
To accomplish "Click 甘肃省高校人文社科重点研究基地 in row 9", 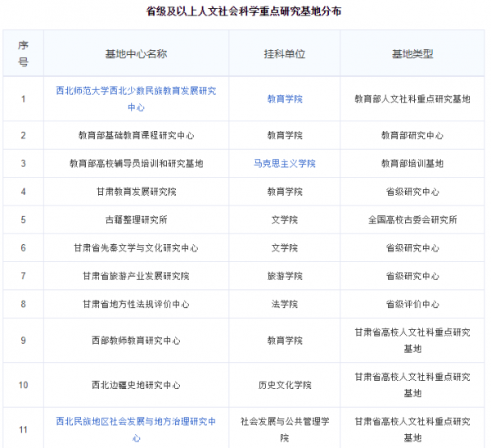I will (x=412, y=340).
